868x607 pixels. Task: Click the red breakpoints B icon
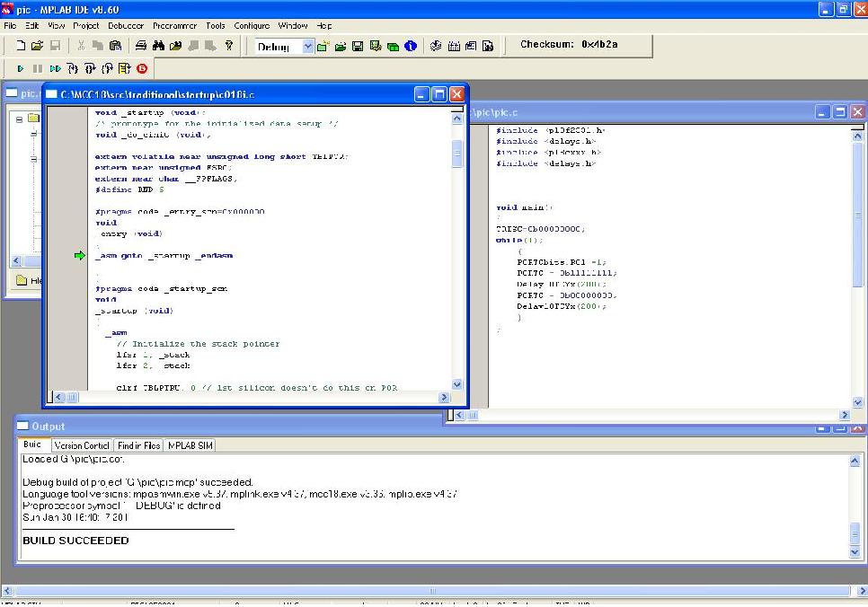click(142, 68)
